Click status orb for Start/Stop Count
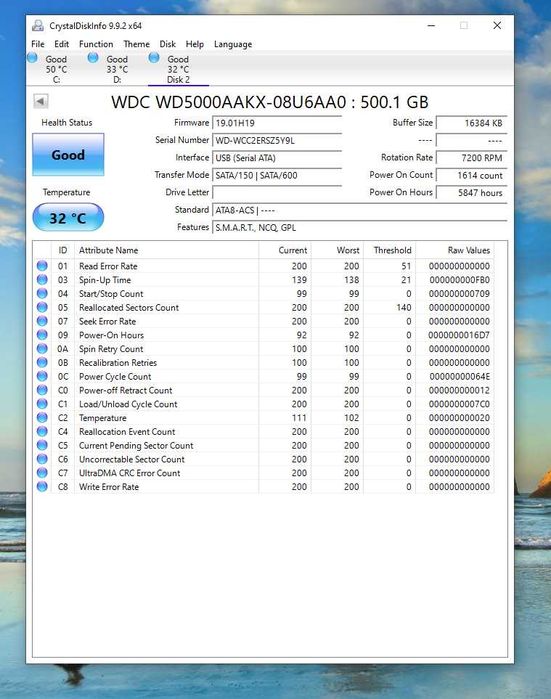Viewport: 551px width, 699px height. click(x=42, y=293)
